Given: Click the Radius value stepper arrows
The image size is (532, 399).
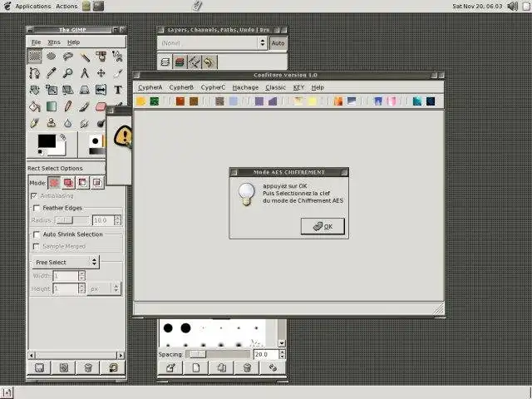Looking at the screenshot, I should tap(117, 220).
